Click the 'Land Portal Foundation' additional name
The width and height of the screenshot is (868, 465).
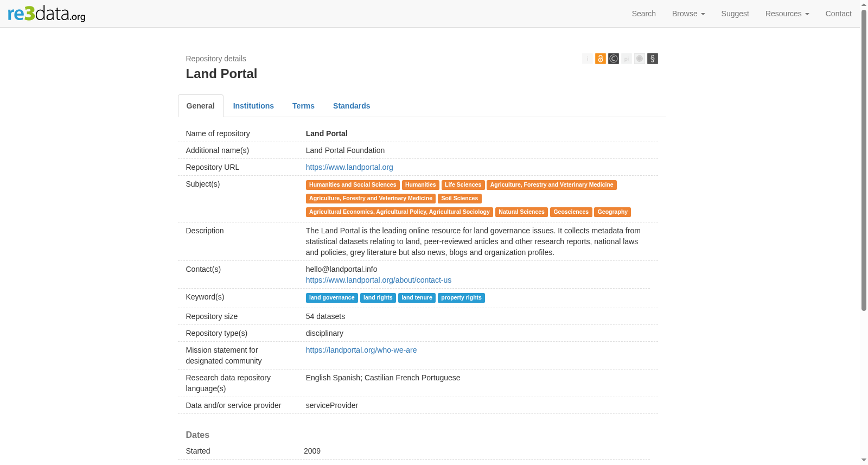coord(345,150)
